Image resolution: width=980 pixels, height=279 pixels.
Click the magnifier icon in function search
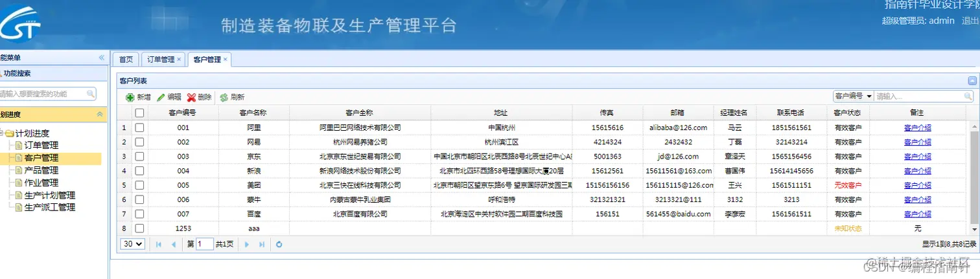coord(91,94)
